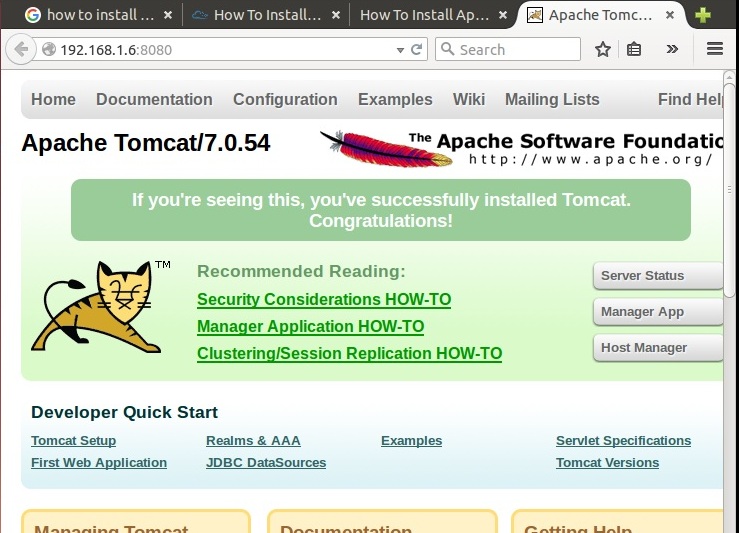This screenshot has width=739, height=533.
Task: Open Clustering/Session Replication HOW-TO link
Action: [349, 353]
